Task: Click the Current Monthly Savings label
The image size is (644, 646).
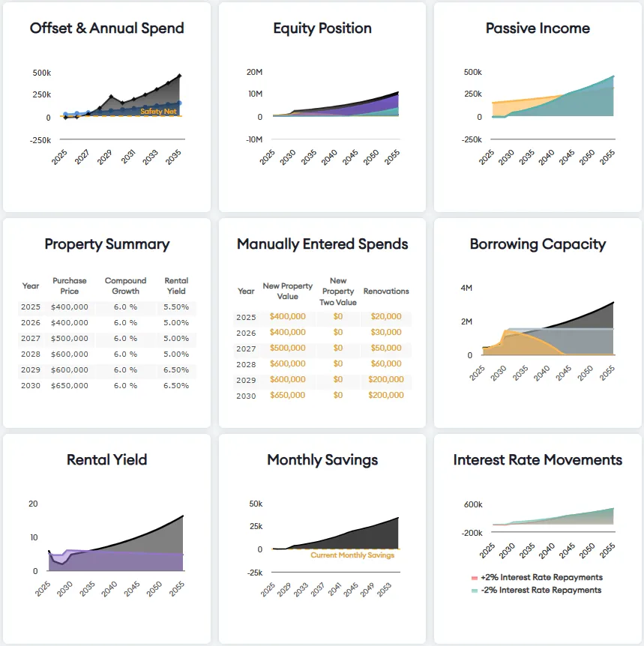Action: (352, 555)
